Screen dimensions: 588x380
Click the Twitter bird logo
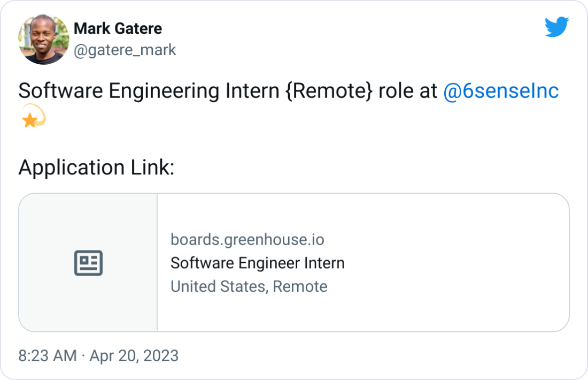pyautogui.click(x=558, y=28)
